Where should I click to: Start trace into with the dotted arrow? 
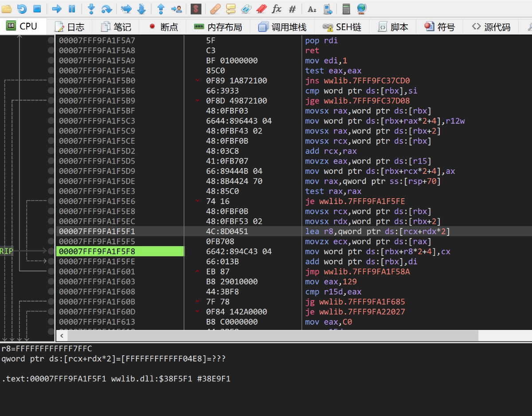[126, 8]
